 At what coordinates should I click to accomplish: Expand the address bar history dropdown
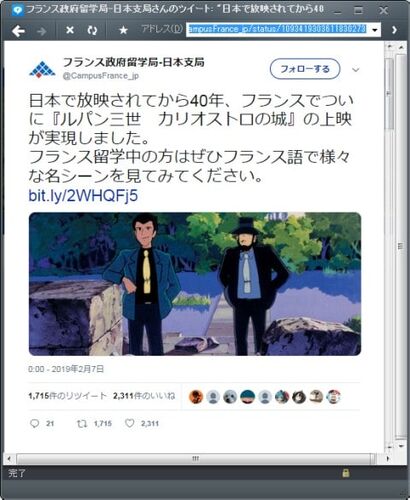pos(375,30)
